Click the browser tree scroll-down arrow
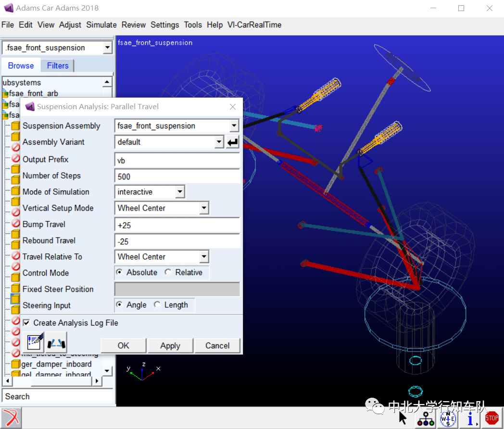The width and height of the screenshot is (504, 429). (x=107, y=371)
